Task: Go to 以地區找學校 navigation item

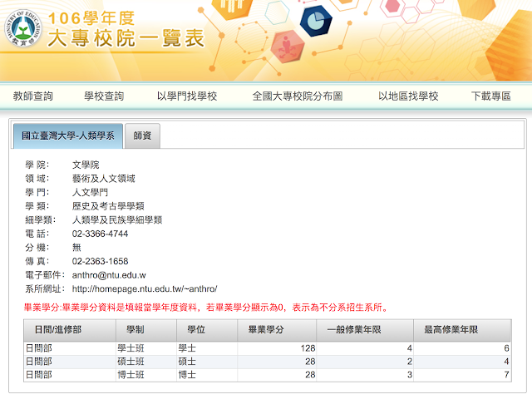Action: point(408,96)
